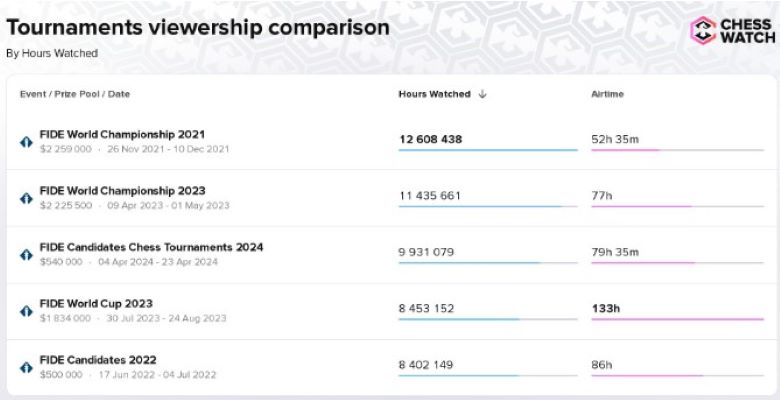Screen dimensions: 780x400
Task: Click FIDE icon beside Candidates 2022
Action: [x=26, y=367]
